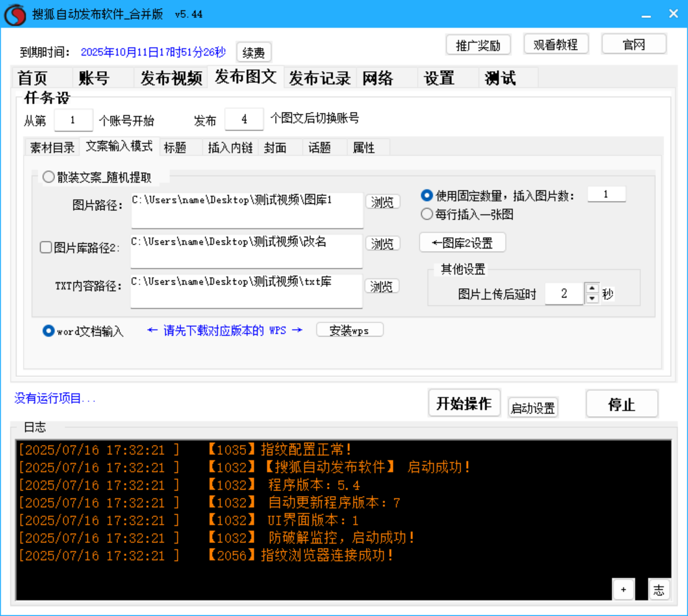Click the 安装wps button
The width and height of the screenshot is (688, 616).
(350, 330)
